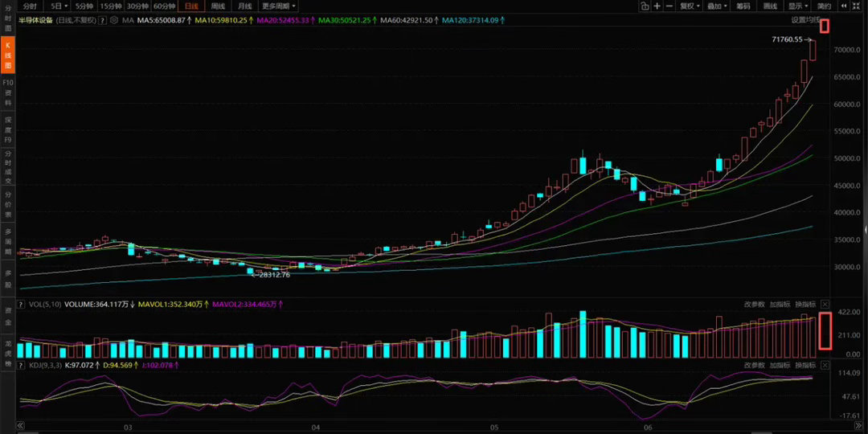Click the 半导体设备 chart title

coord(36,20)
